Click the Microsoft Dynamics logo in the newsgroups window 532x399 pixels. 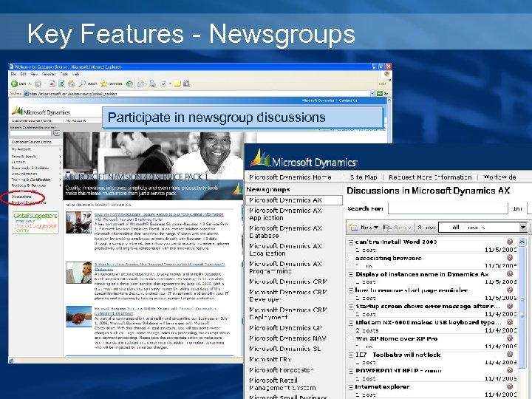click(304, 158)
